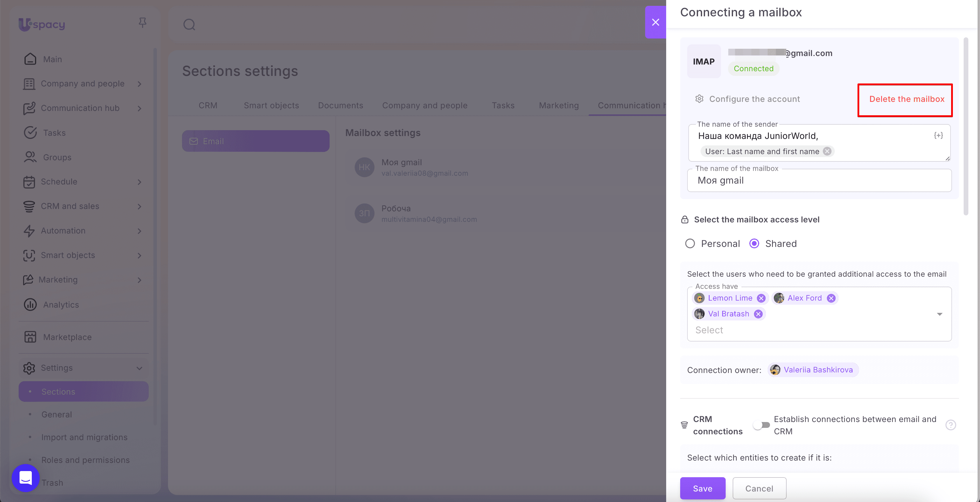Collapse the Settings sidebar section
980x502 pixels.
[139, 368]
